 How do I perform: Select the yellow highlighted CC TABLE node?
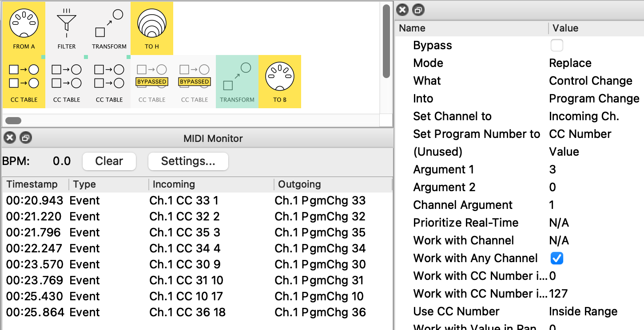coord(24,82)
